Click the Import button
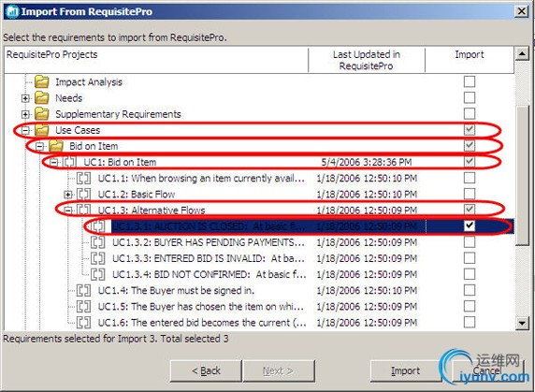 click(x=405, y=370)
